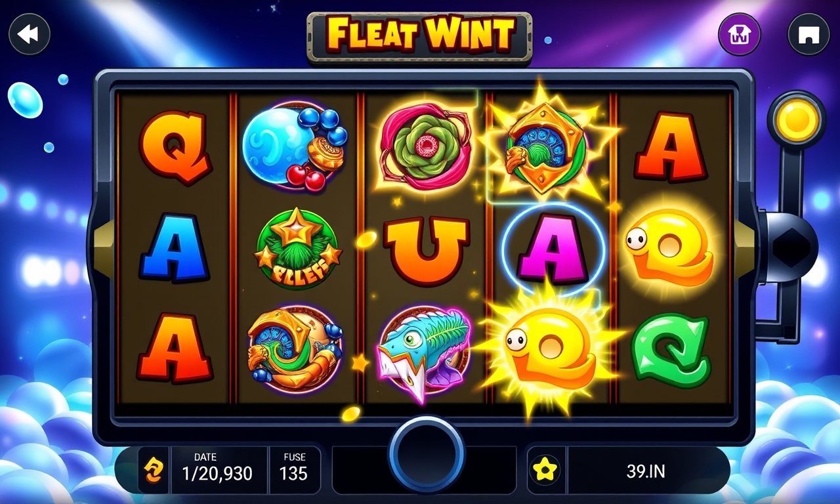Viewport: 840px width, 504px height.
Task: Click the yellow star favorites icon
Action: (545, 470)
